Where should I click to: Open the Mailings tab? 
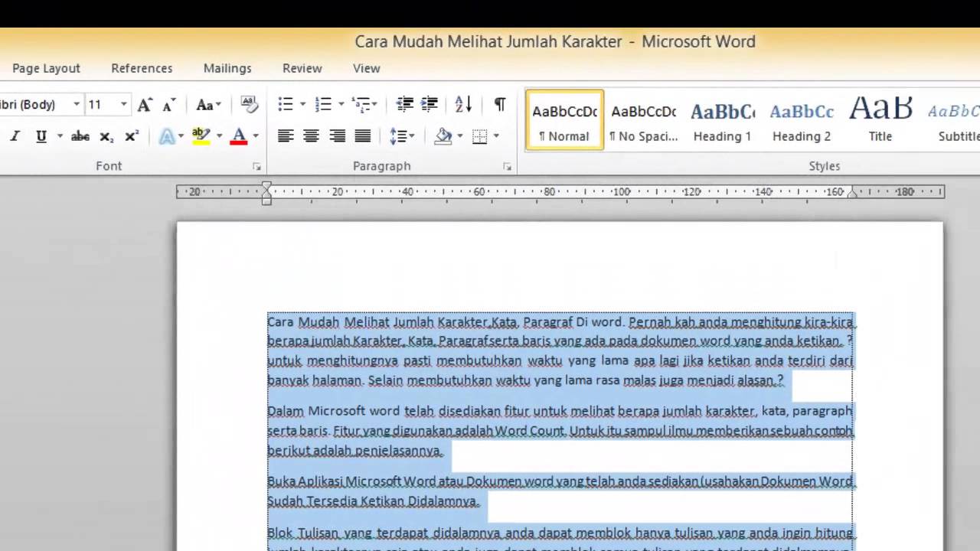(227, 68)
